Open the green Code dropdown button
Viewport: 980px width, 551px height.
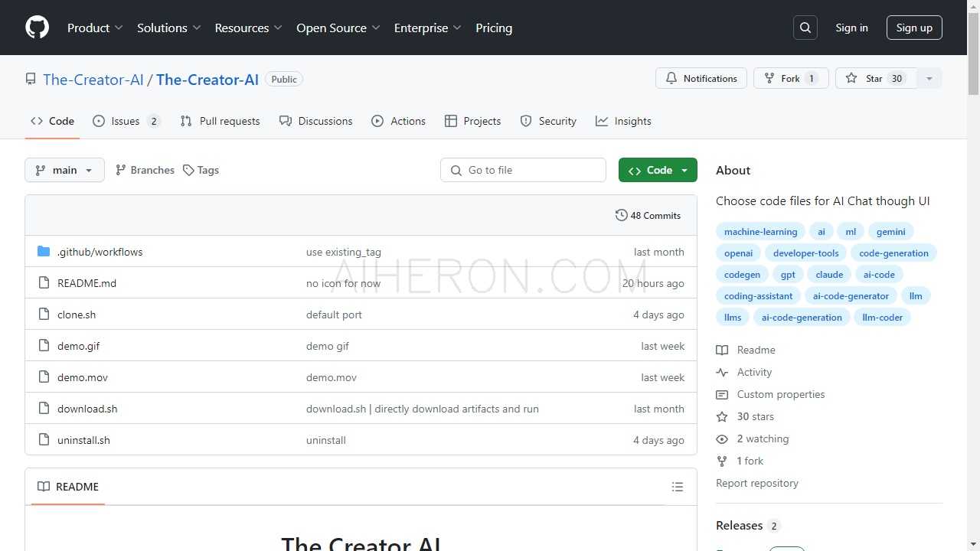point(658,170)
